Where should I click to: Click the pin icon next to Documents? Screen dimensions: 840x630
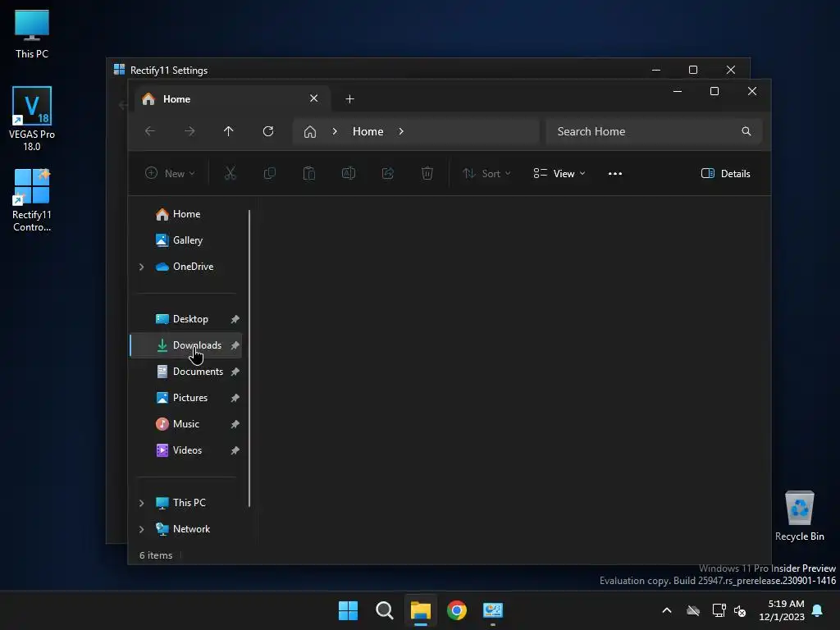[235, 372]
